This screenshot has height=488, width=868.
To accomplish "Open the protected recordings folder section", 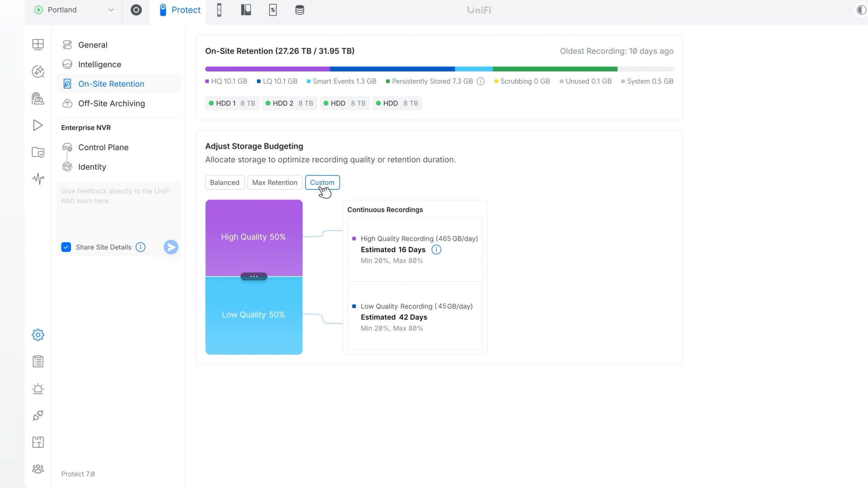I will [x=38, y=153].
